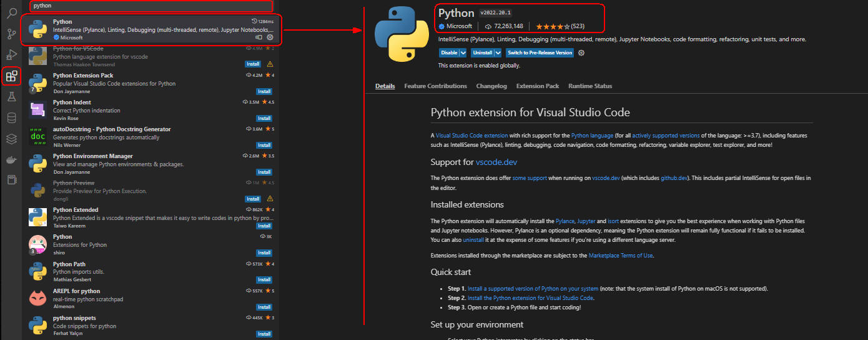Screen dimensions: 868x340
Task: Click the Python Path extension icon
Action: [37, 272]
